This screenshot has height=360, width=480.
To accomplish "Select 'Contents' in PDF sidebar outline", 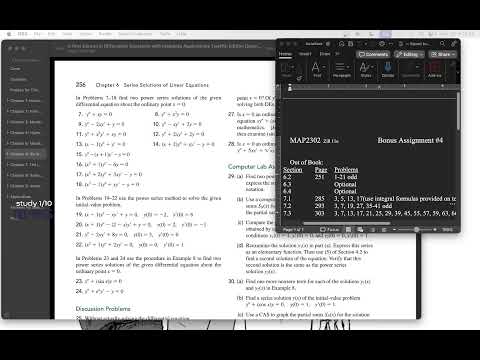I will 18,79.
